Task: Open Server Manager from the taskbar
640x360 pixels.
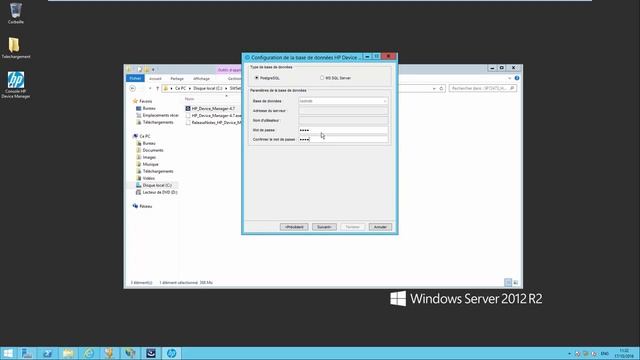Action: point(27,353)
